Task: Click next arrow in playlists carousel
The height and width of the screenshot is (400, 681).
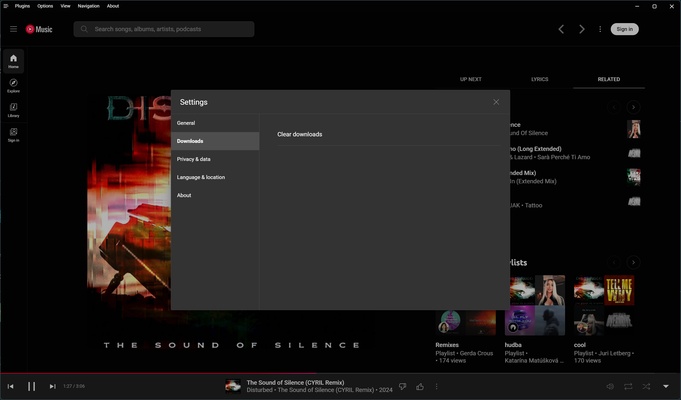Action: point(634,262)
